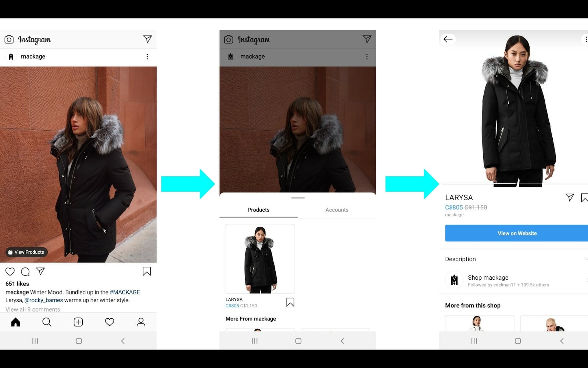Tap the View Products tag button
Screen dimensions: 588x368
pos(26,252)
